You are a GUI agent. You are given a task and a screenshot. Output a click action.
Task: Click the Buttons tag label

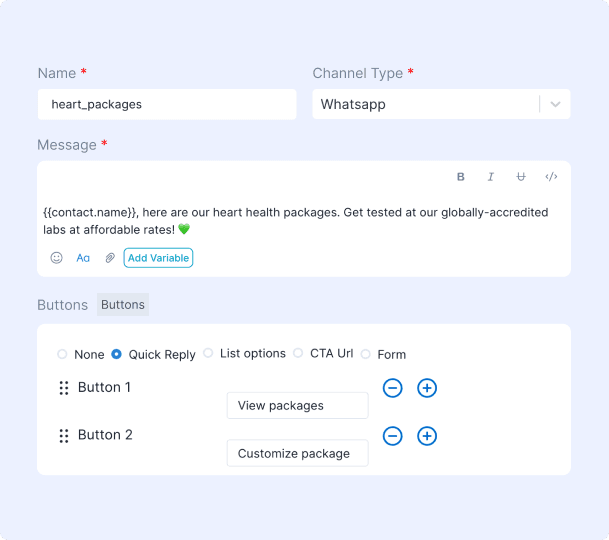click(x=123, y=305)
